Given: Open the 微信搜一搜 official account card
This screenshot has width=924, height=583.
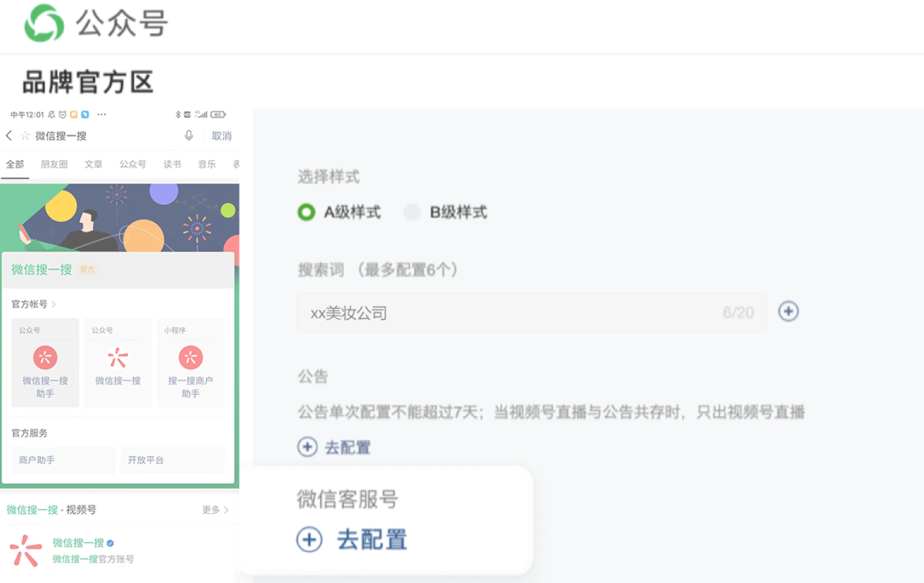Looking at the screenshot, I should point(118,362).
